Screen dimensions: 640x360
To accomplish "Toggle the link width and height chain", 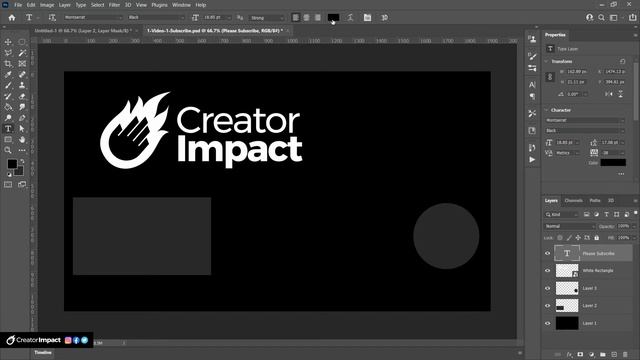I will coord(550,77).
